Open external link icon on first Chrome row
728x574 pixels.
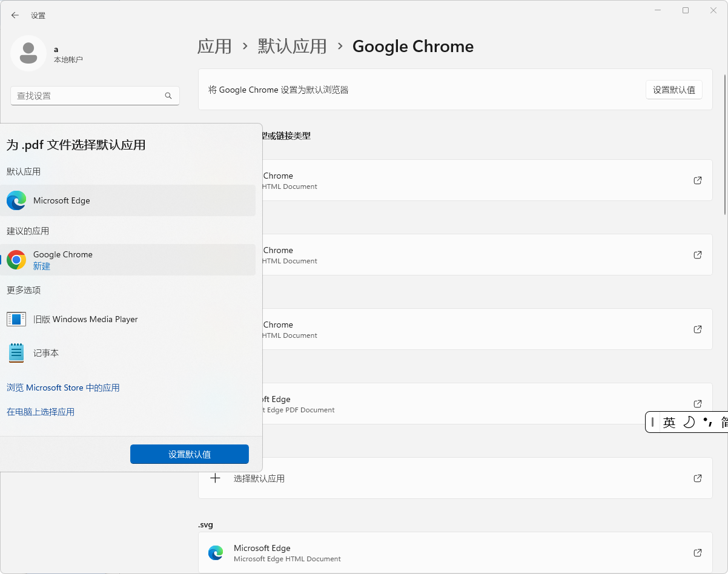tap(698, 180)
